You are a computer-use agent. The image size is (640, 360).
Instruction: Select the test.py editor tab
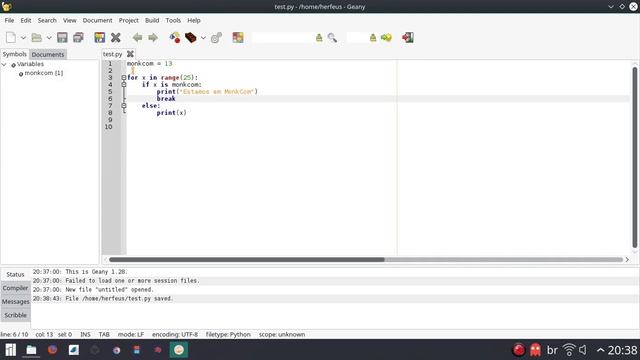click(x=112, y=54)
